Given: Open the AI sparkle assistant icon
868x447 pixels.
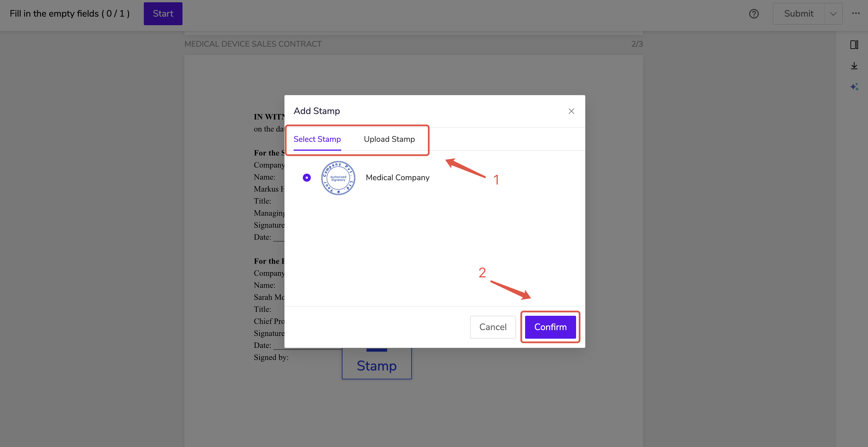Looking at the screenshot, I should click(x=854, y=87).
